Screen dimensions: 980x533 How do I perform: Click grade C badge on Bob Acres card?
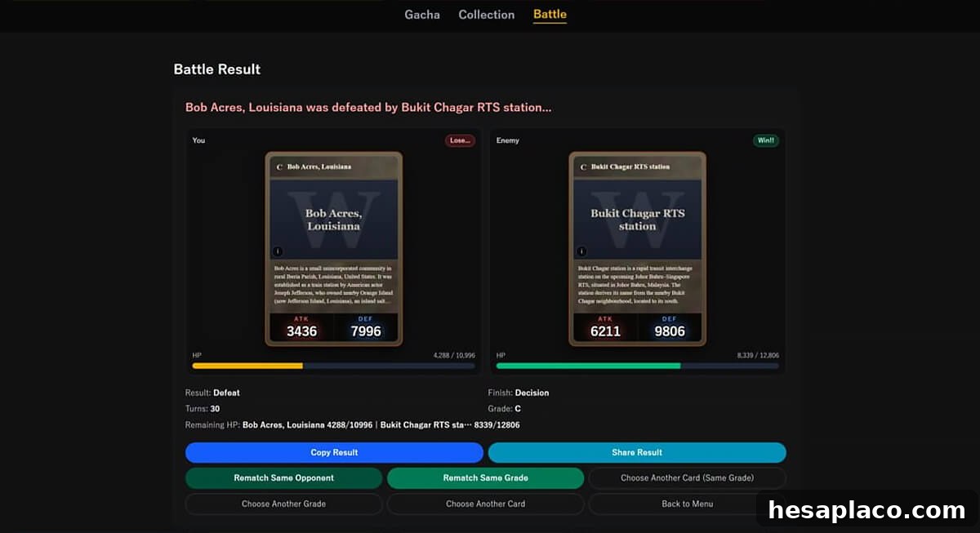pyautogui.click(x=279, y=167)
